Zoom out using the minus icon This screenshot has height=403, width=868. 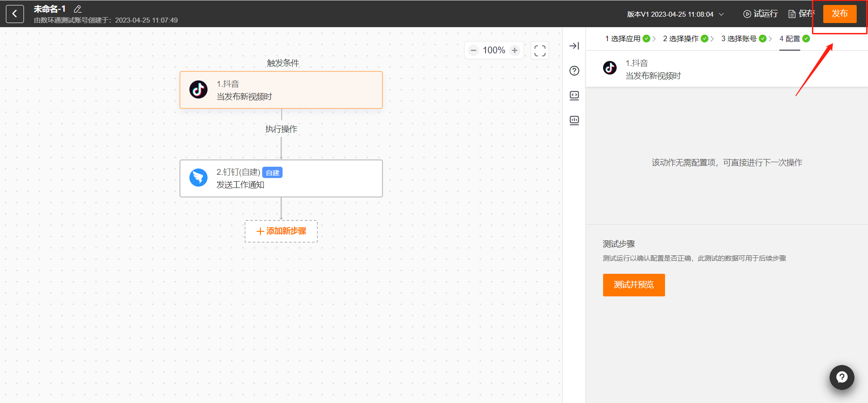pos(473,50)
